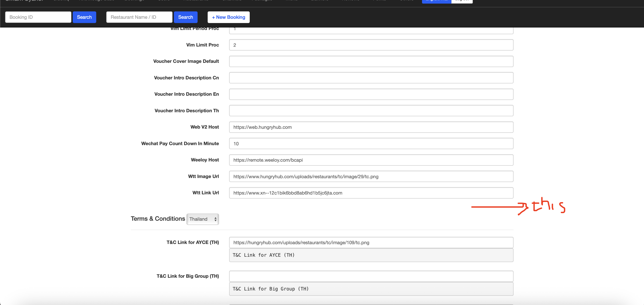Click the Voucher Intro Description Cn field
The width and height of the screenshot is (644, 305).
click(371, 78)
